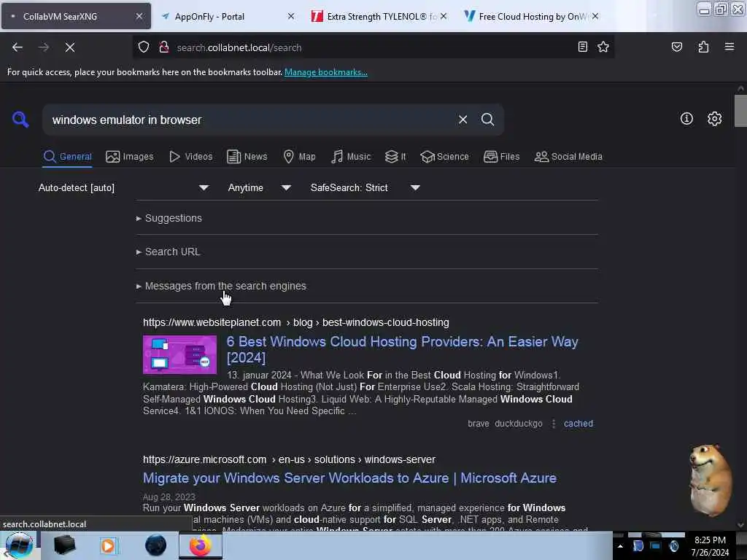747x560 pixels.
Task: Open the SafeSearch: Strict dropdown
Action: pos(365,187)
